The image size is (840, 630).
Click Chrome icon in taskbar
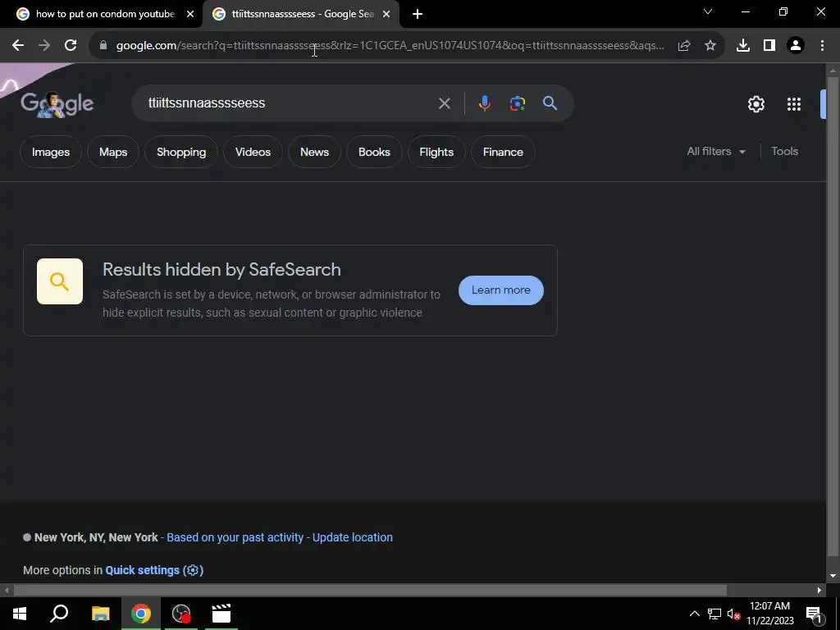[x=141, y=614]
